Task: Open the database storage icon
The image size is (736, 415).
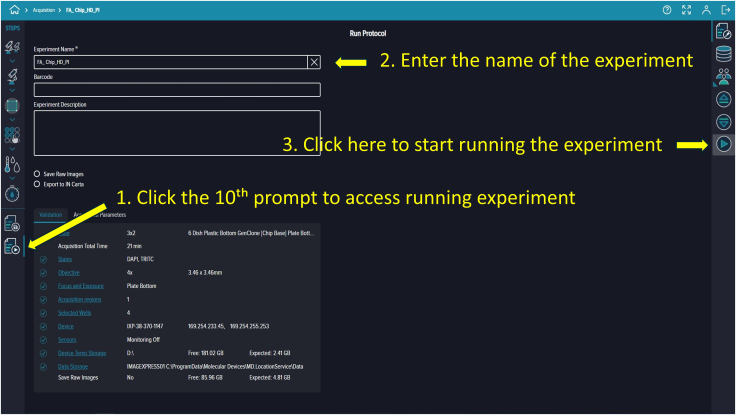Action: 723,54
